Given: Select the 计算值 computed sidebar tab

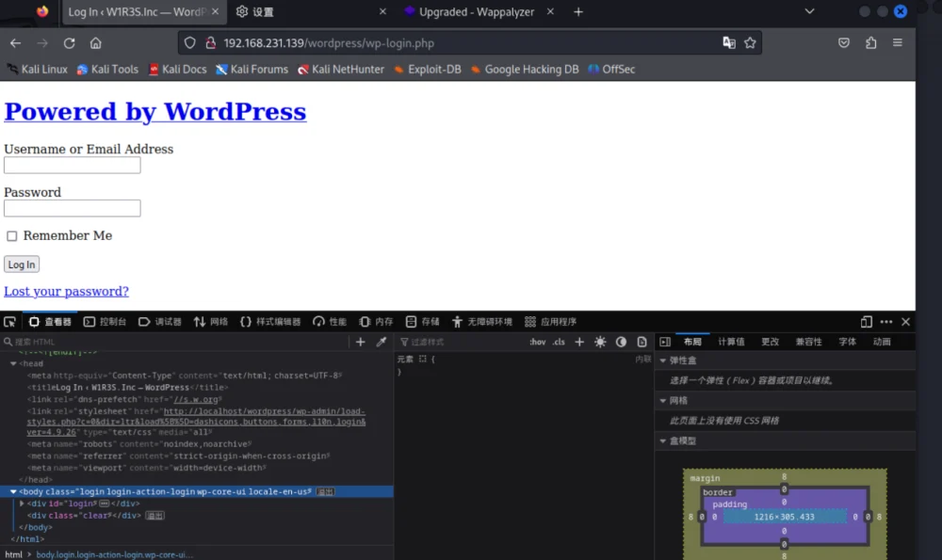Looking at the screenshot, I should (731, 342).
